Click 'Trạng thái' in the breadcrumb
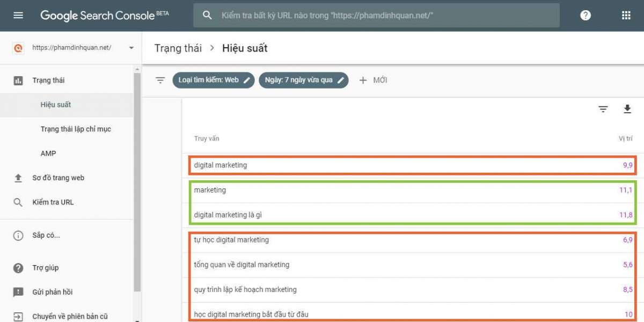 click(178, 48)
